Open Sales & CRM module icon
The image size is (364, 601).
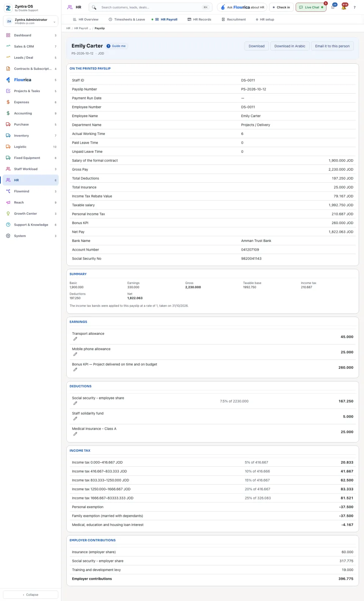[x=8, y=46]
